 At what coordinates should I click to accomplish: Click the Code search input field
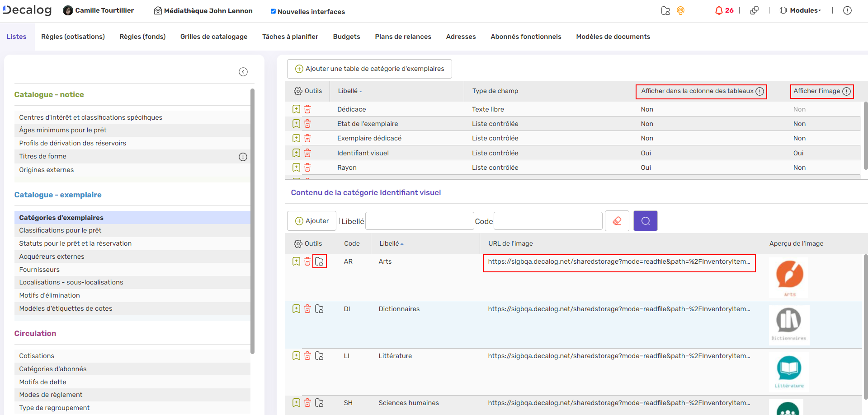[x=547, y=221]
